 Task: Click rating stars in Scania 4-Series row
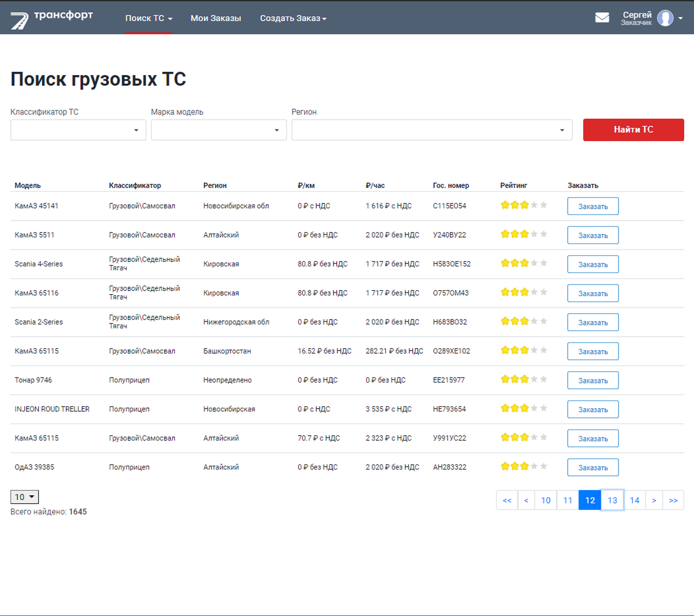coord(524,263)
